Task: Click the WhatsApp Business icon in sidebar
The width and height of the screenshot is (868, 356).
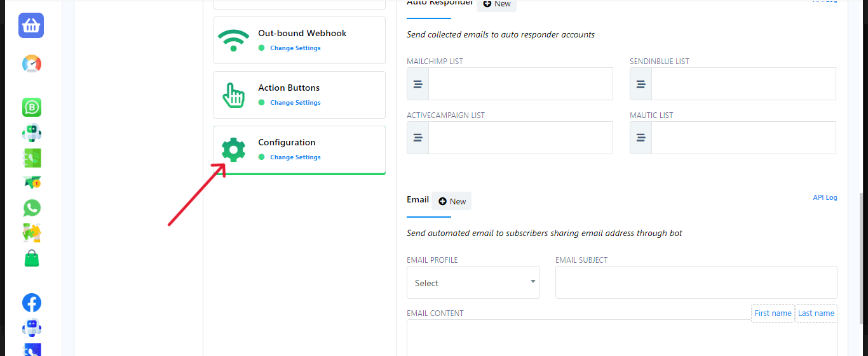Action: [32, 107]
